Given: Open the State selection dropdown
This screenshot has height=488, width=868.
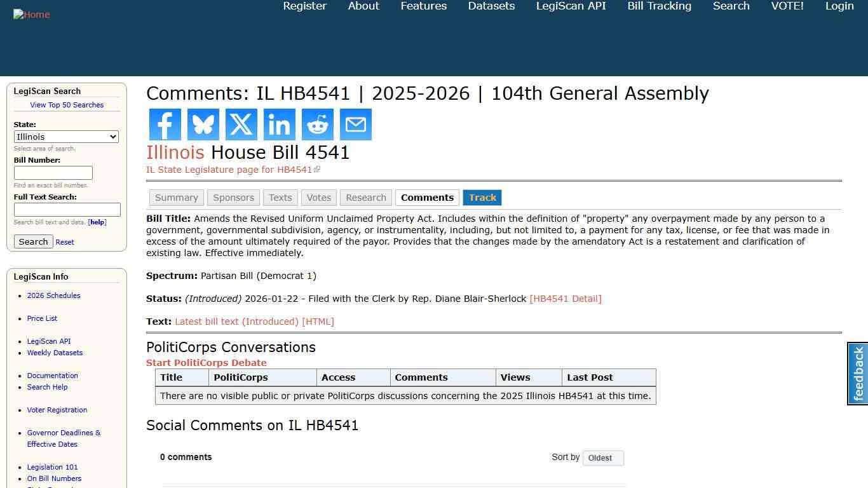Looking at the screenshot, I should (x=66, y=137).
